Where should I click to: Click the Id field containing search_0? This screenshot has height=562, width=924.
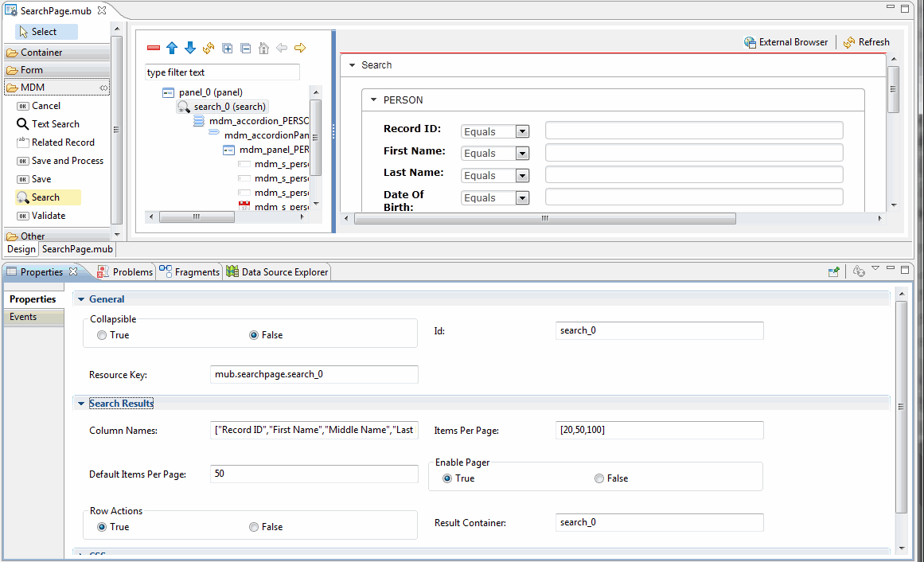point(660,331)
